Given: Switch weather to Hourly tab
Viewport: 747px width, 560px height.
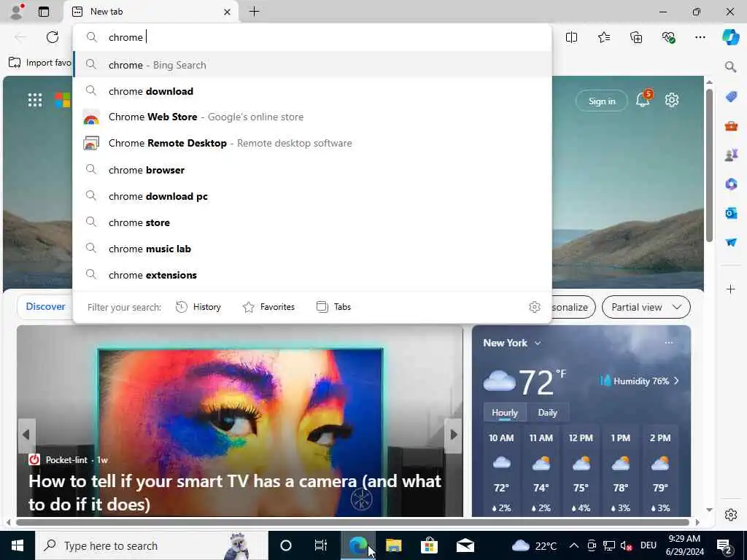Looking at the screenshot, I should 505,413.
